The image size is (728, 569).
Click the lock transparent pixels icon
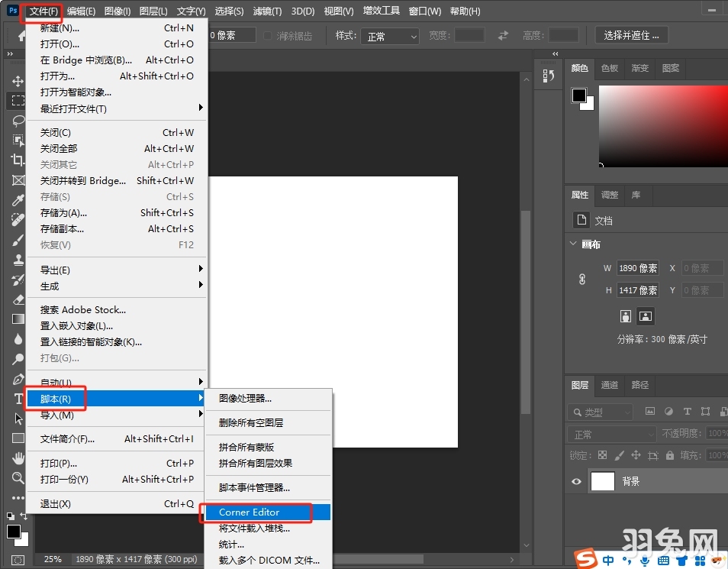tap(602, 455)
